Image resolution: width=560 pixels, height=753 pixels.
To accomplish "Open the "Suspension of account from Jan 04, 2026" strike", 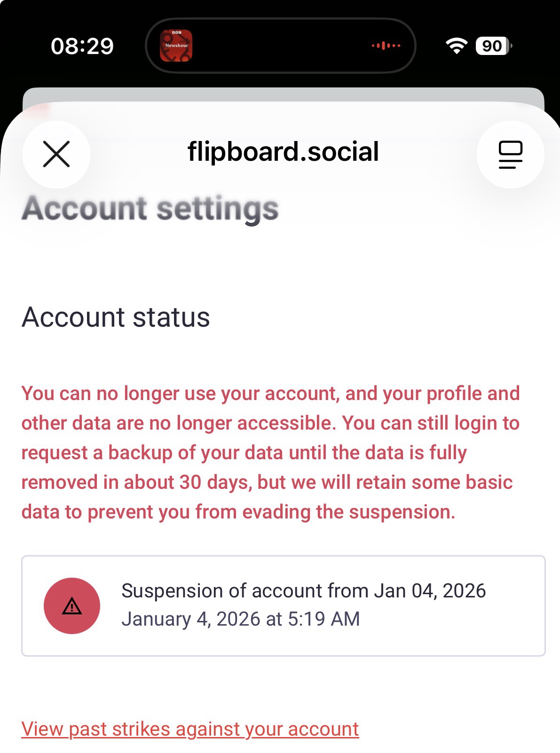I will pos(303,591).
